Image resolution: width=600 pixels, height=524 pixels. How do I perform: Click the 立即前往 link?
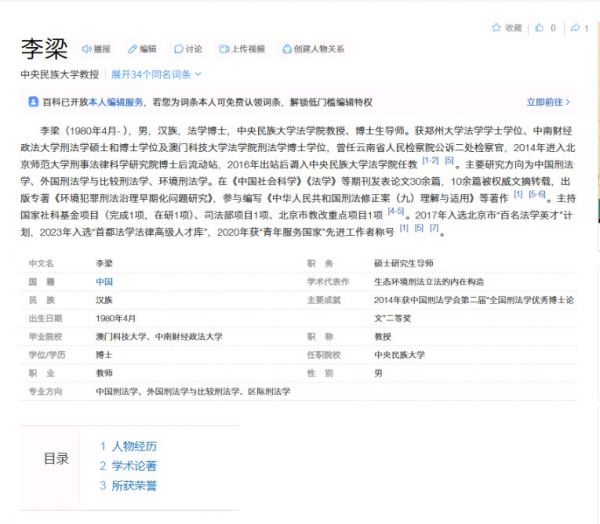[548, 102]
